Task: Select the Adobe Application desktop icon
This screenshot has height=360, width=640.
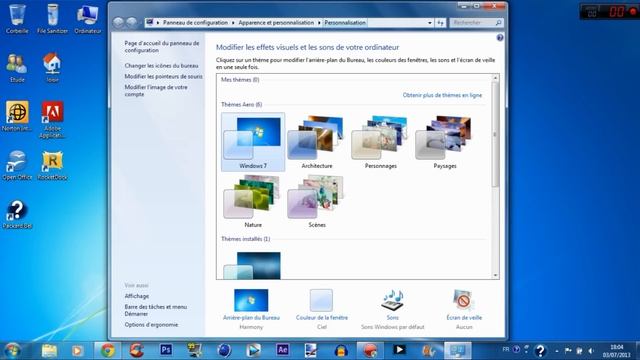Action: [52, 119]
